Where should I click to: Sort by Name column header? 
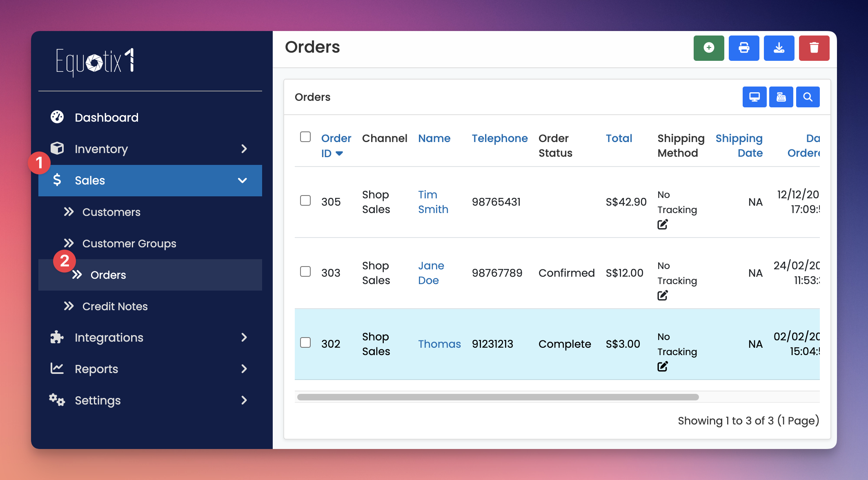[434, 138]
